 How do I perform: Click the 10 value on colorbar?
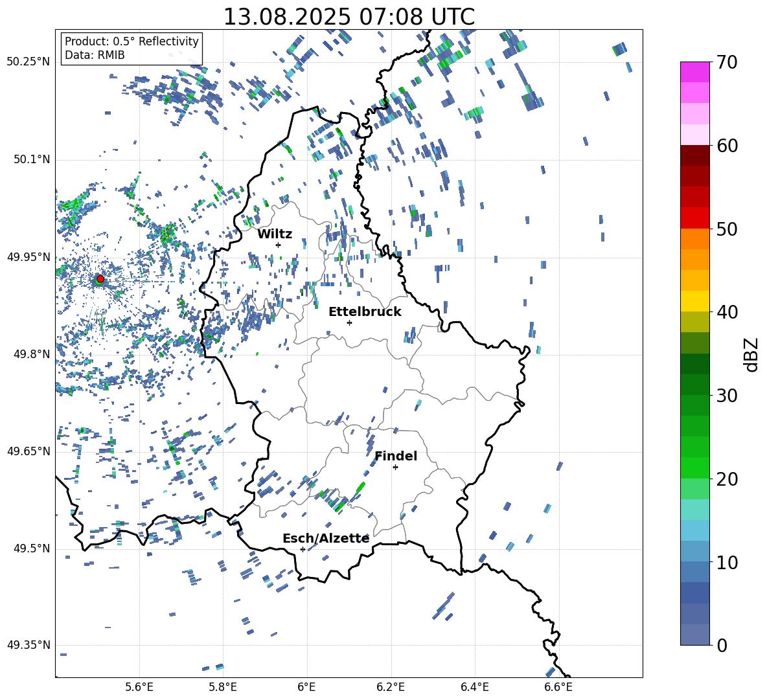727,563
